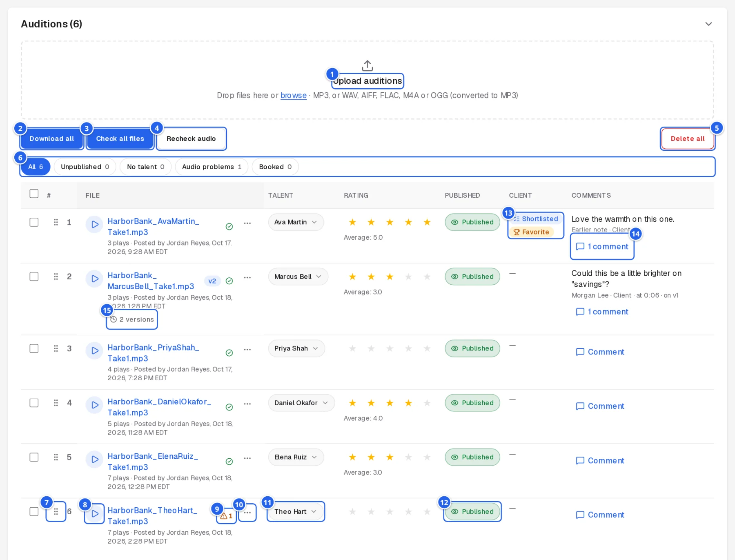
Task: Click the drag handle on row 1
Action: click(56, 222)
